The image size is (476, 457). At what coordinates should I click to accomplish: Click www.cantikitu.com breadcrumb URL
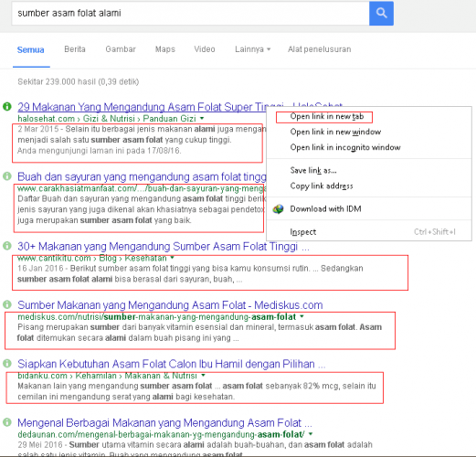click(92, 258)
